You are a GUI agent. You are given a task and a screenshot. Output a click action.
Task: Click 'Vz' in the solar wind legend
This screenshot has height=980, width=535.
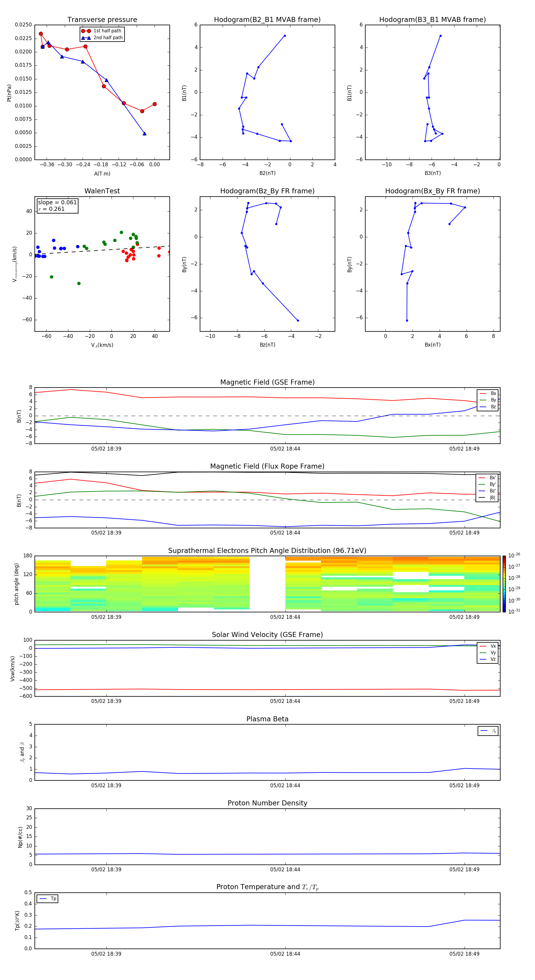click(493, 659)
